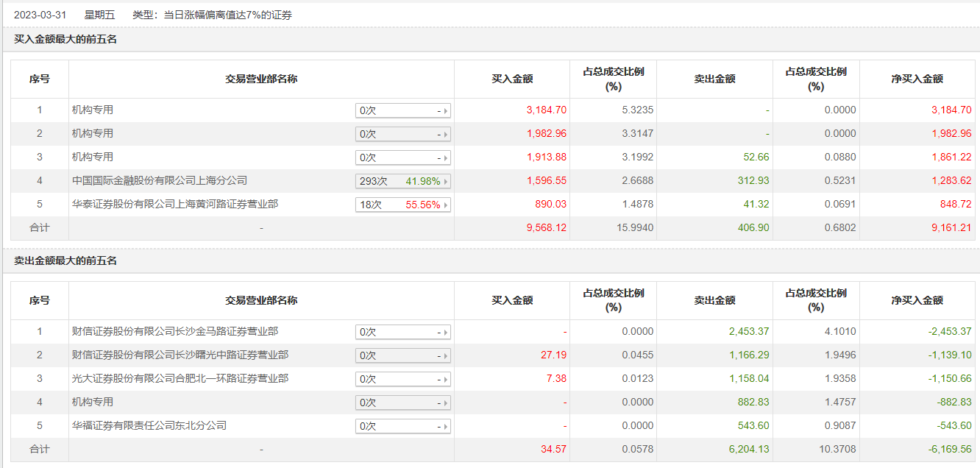The image size is (980, 468).
Task: Click 华福证券有限责任公司东北分公司 link
Action: pos(149,425)
